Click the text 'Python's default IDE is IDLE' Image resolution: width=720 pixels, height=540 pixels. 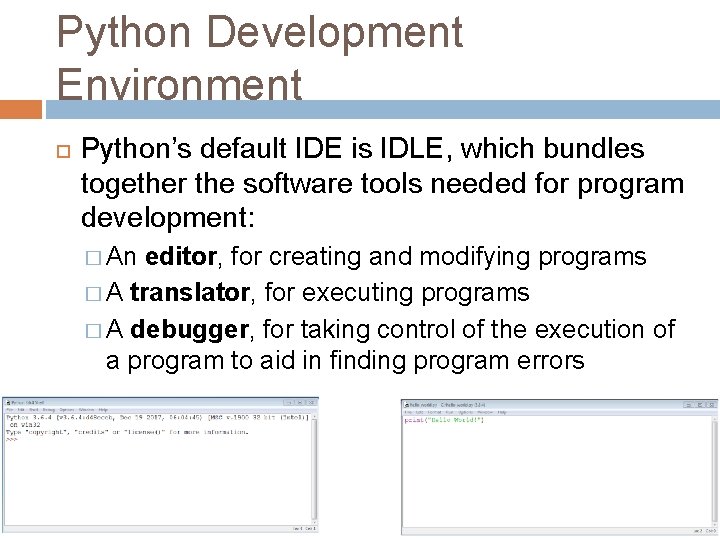[x=262, y=149]
